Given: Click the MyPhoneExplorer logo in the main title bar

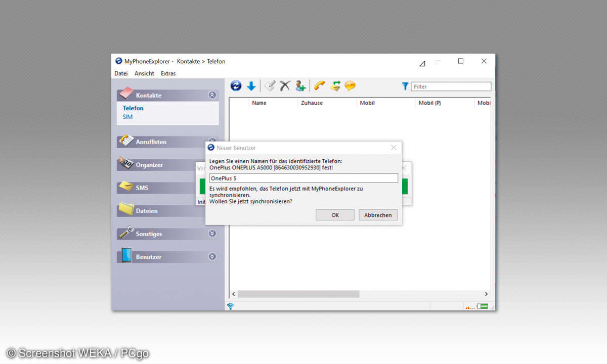Looking at the screenshot, I should (x=118, y=61).
